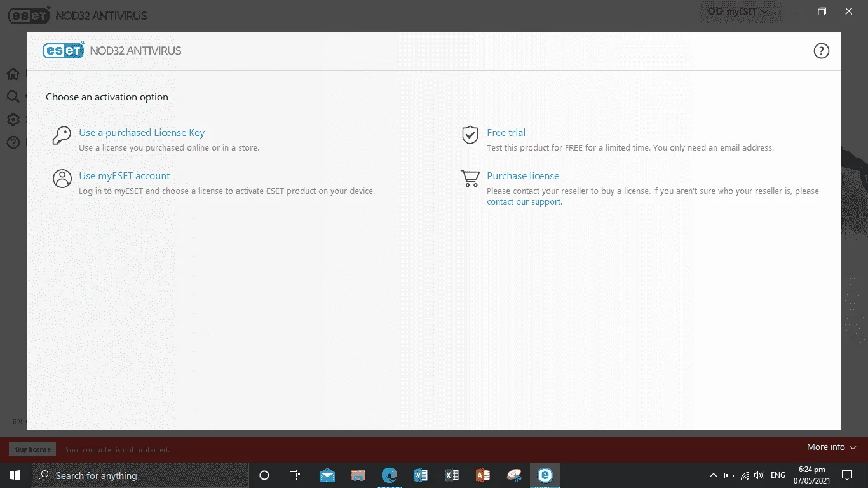Click the "Choose an activation option" heading
Screen dimensions: 868x488
click(x=107, y=97)
